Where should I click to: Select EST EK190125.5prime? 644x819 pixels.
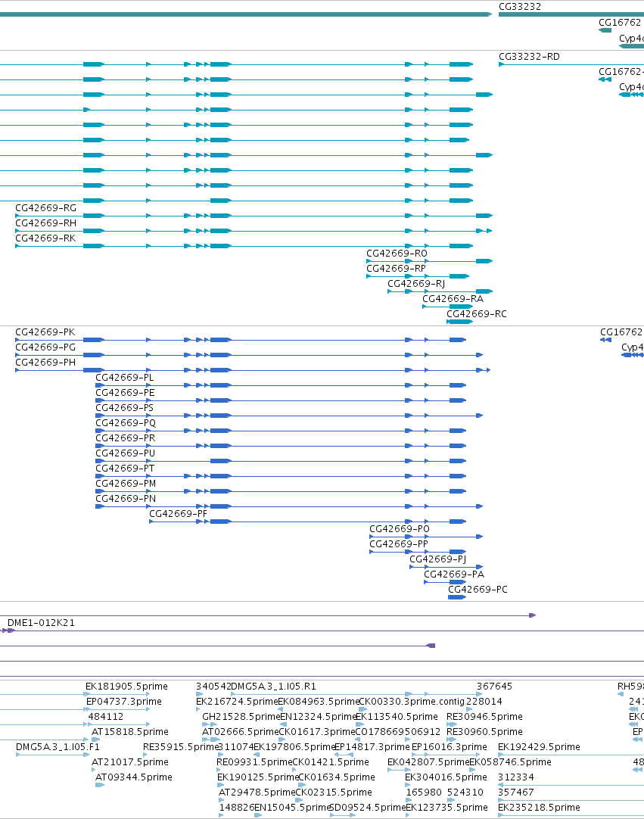pyautogui.click(x=258, y=777)
